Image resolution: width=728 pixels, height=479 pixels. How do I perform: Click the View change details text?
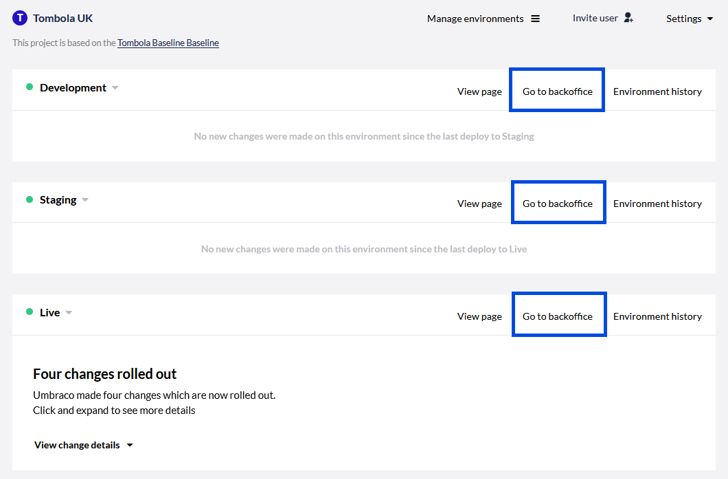(77, 445)
